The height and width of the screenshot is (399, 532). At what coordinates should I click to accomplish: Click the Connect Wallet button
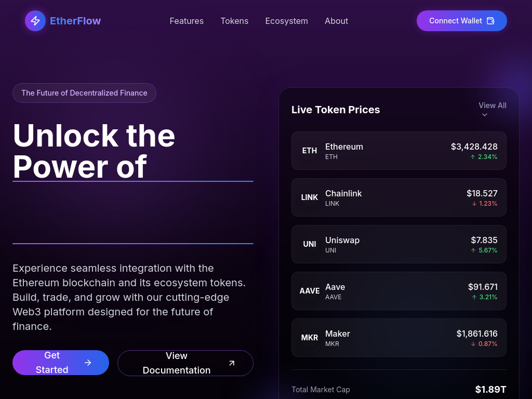click(x=462, y=21)
